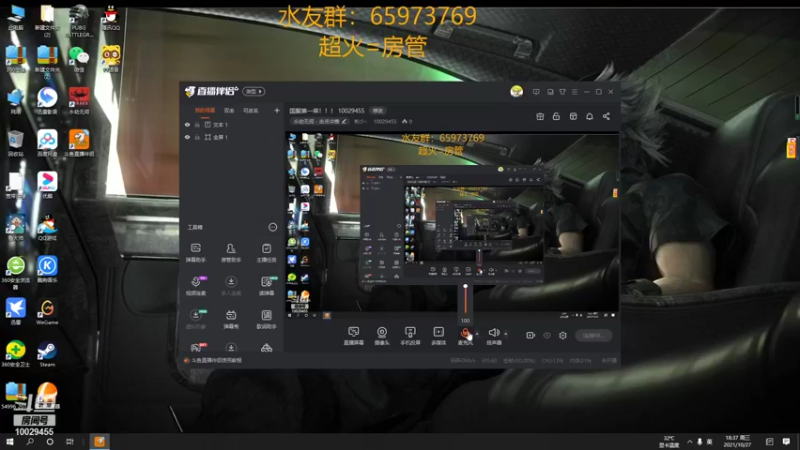Toggle lock of 全屏 1 layer
This screenshot has height=450, width=800.
point(197,137)
